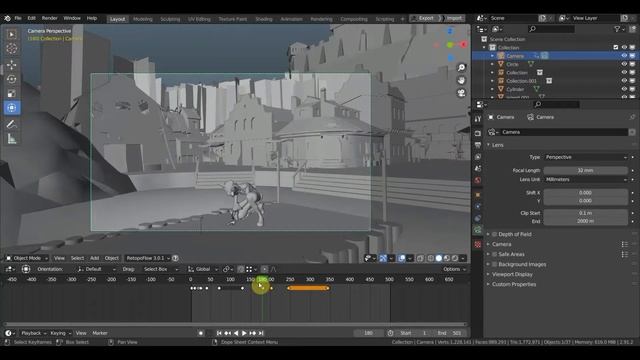Viewport: 640px width, 360px height.
Task: Open the Object Constraints properties tab
Action: [478, 218]
